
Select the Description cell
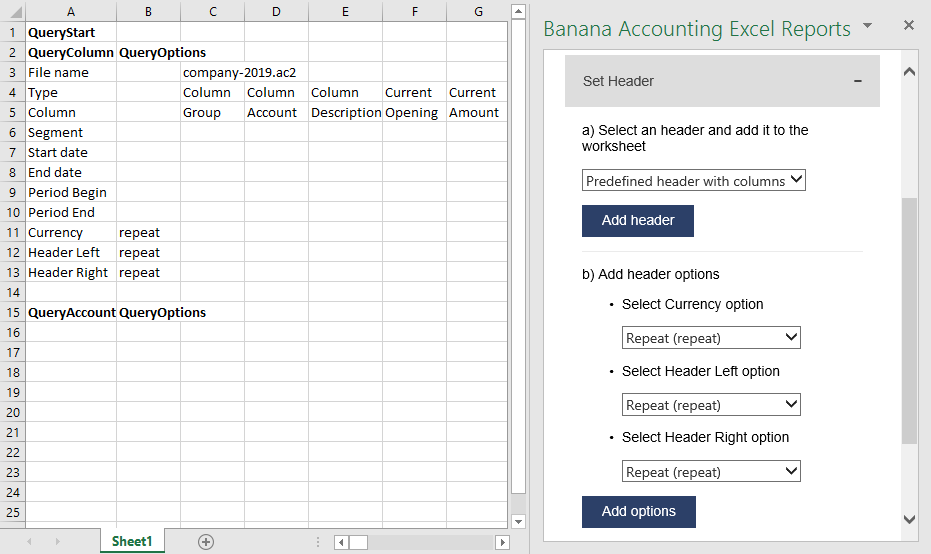pos(346,113)
